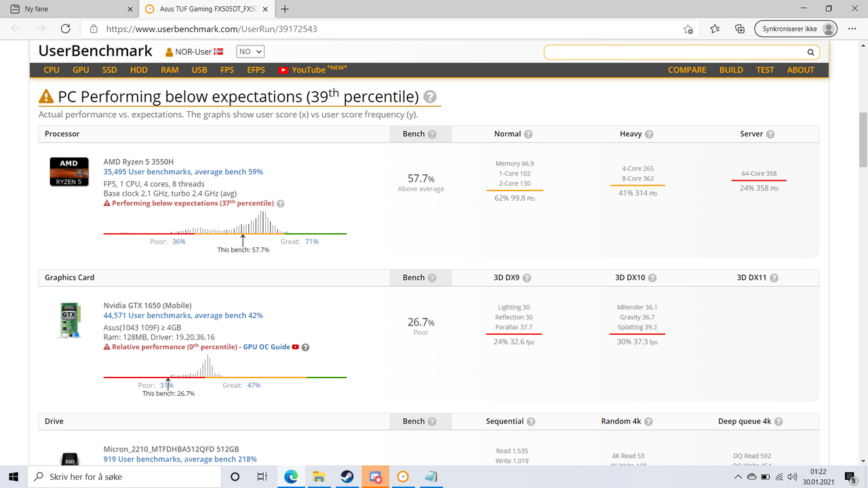Open the BUILD menu item
868x488 pixels.
[731, 70]
